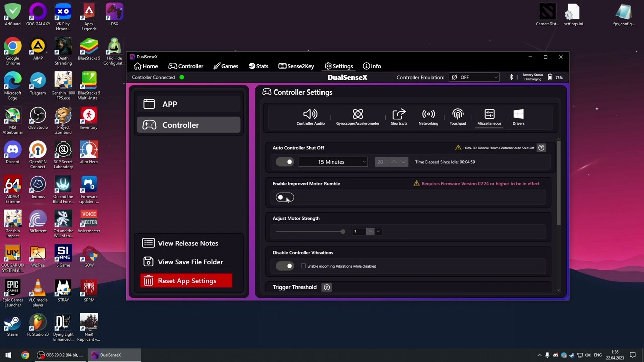The width and height of the screenshot is (644, 362).
Task: Click the Trigger Threshold help icon
Action: click(327, 287)
